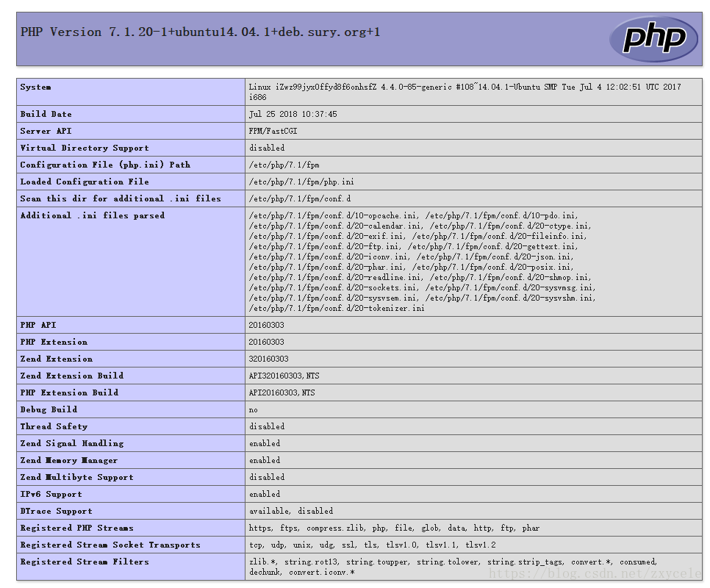Viewport: 710px width, 588px height.
Task: Click the Thread Safety label
Action: [x=54, y=426]
